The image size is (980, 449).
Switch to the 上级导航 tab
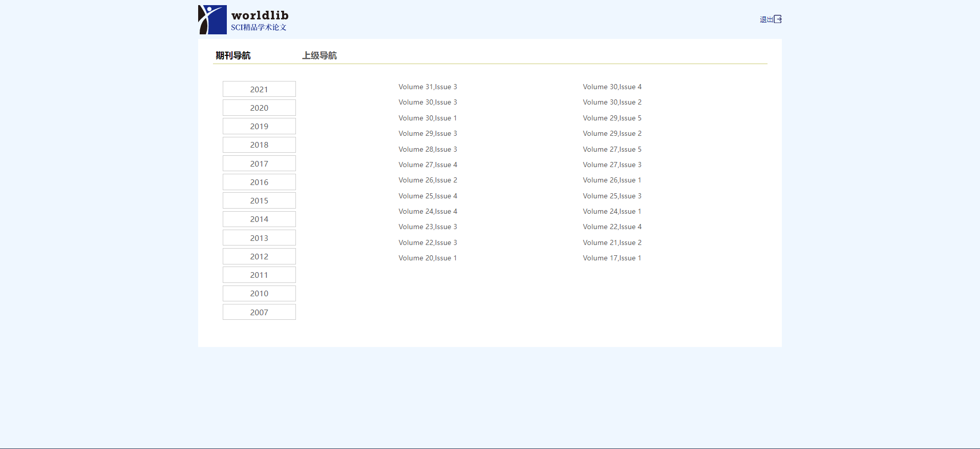(x=319, y=55)
